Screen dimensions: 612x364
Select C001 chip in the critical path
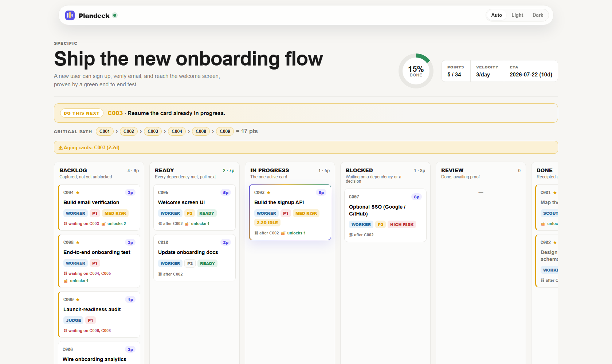coord(105,131)
